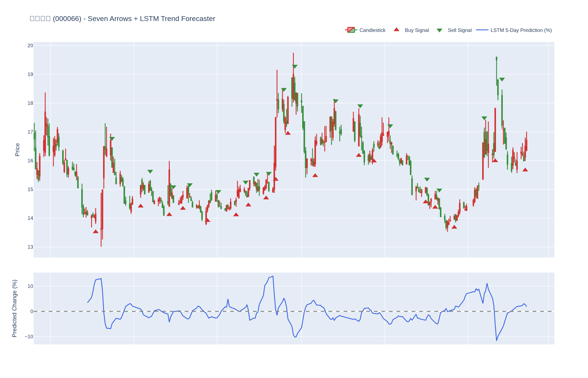Click the leftmost buy signal marker near 13.5
This screenshot has width=588, height=378.
(x=96, y=231)
